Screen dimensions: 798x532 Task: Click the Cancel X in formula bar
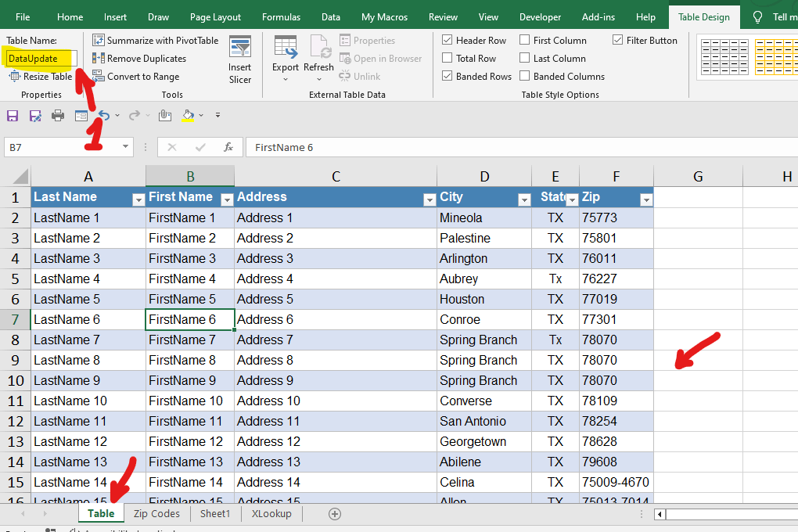[x=172, y=147]
